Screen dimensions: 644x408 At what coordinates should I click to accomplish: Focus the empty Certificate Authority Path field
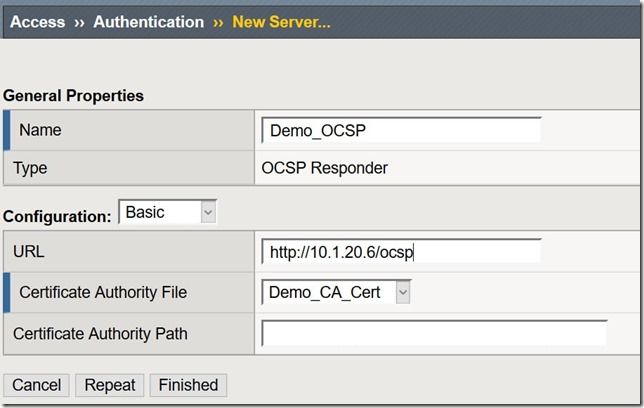(434, 333)
